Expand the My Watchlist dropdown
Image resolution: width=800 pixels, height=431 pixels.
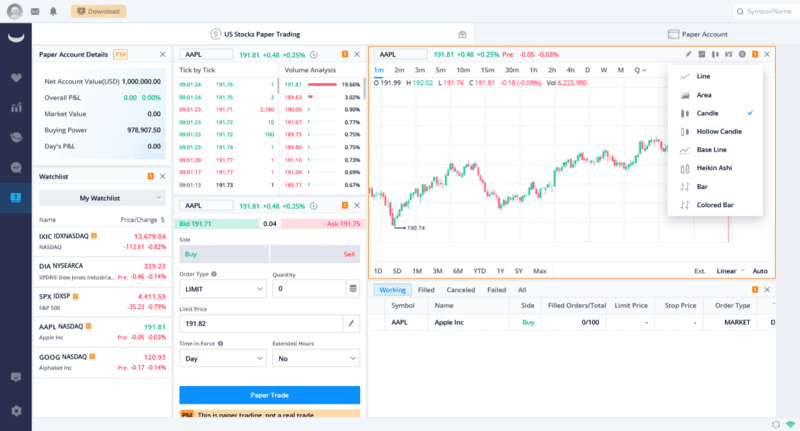102,198
